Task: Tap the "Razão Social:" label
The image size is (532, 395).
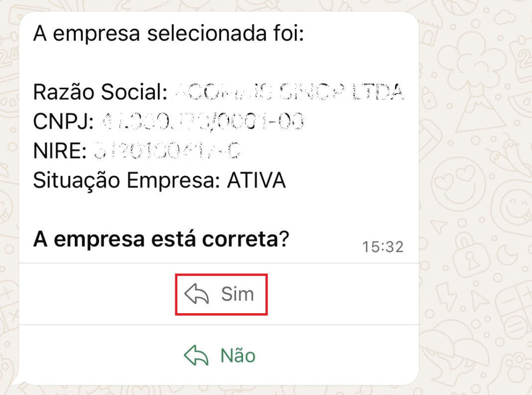Action: coord(99,92)
